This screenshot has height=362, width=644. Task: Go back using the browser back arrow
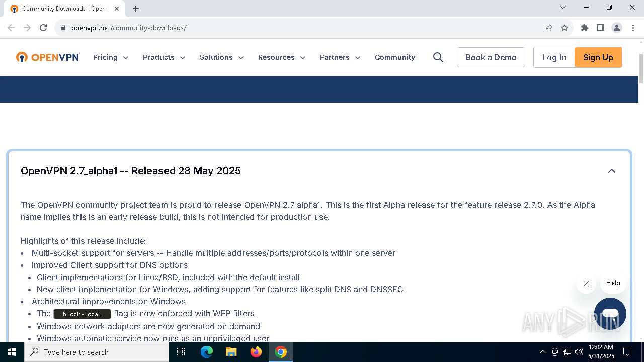[x=11, y=28]
